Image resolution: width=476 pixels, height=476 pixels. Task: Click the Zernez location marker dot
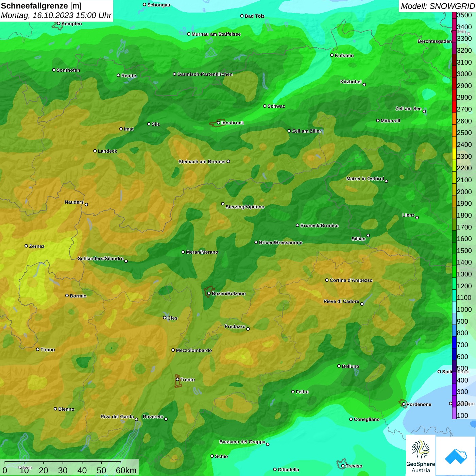coord(26,246)
